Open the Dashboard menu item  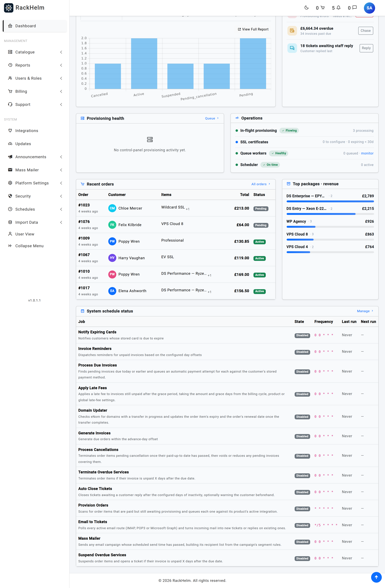click(35, 26)
